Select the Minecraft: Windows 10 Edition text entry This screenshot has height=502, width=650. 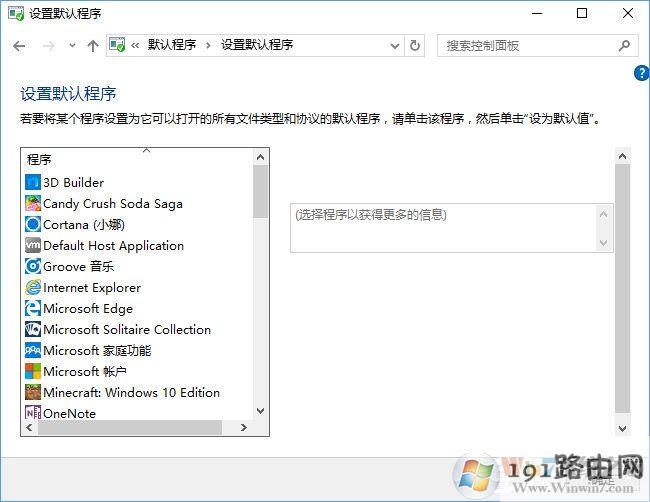coord(131,392)
